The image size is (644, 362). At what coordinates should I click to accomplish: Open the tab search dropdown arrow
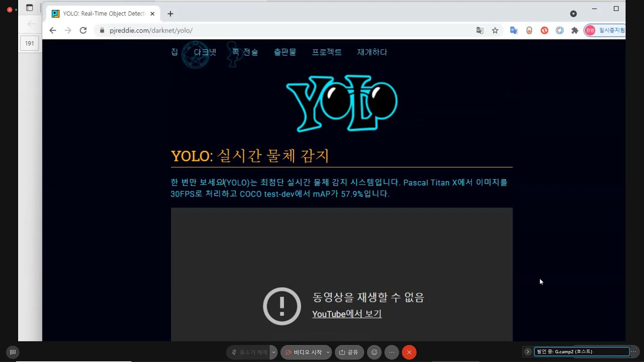[x=574, y=14]
